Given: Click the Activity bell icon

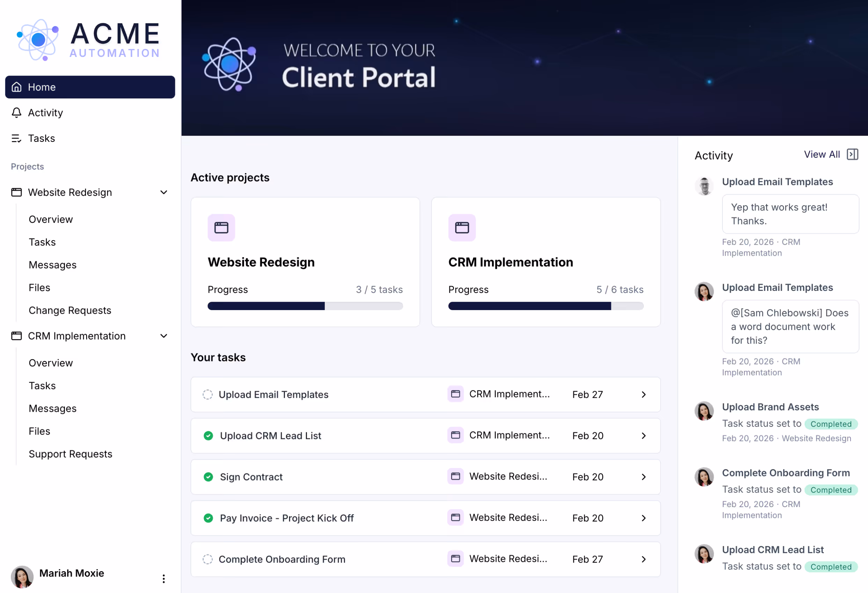Looking at the screenshot, I should tap(16, 112).
